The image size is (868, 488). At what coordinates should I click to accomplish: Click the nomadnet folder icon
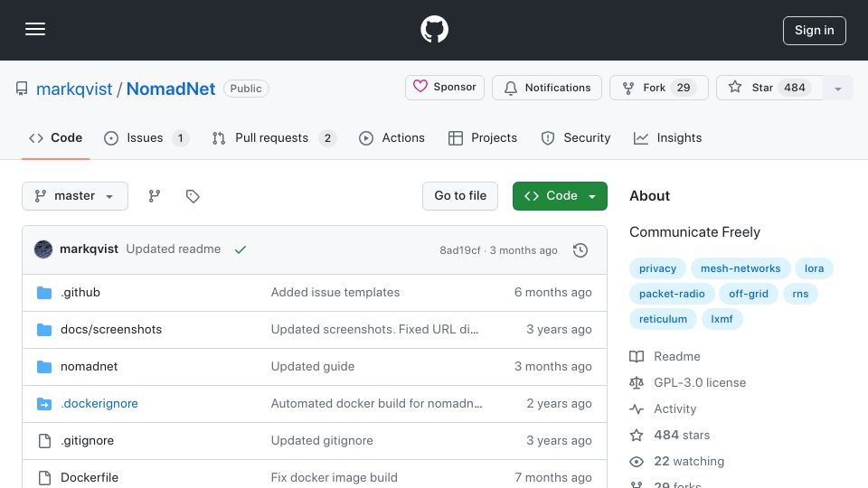click(44, 366)
